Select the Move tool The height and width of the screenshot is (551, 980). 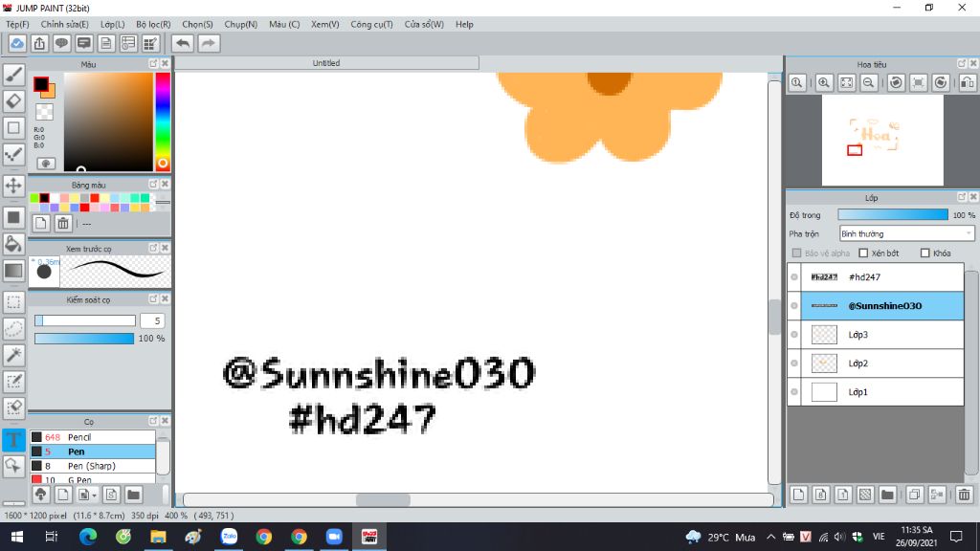13,186
